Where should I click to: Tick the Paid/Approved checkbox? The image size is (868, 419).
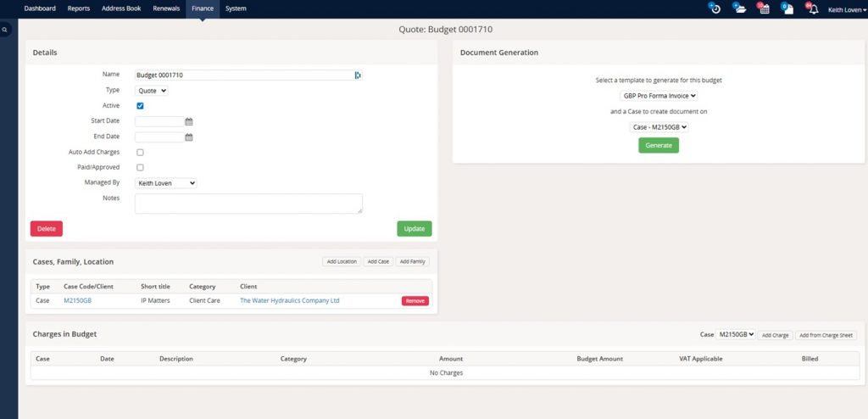(140, 167)
